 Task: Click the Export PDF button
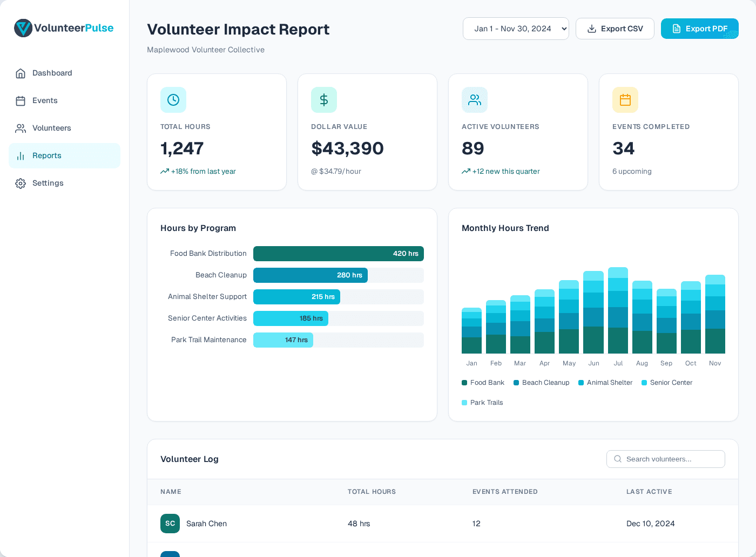point(700,29)
